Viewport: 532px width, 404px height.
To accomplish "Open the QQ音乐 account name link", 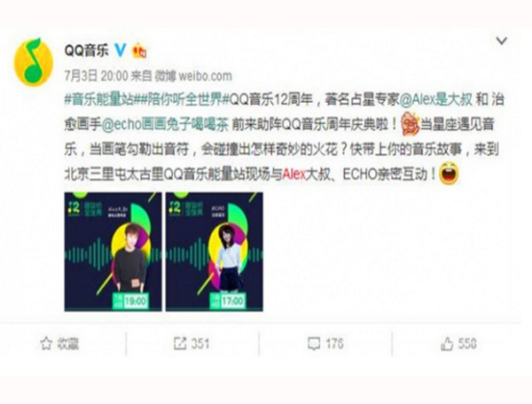I will click(87, 50).
